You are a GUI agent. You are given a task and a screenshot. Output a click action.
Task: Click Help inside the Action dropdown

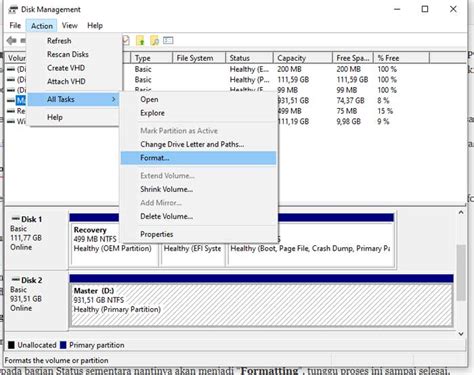[x=74, y=117]
